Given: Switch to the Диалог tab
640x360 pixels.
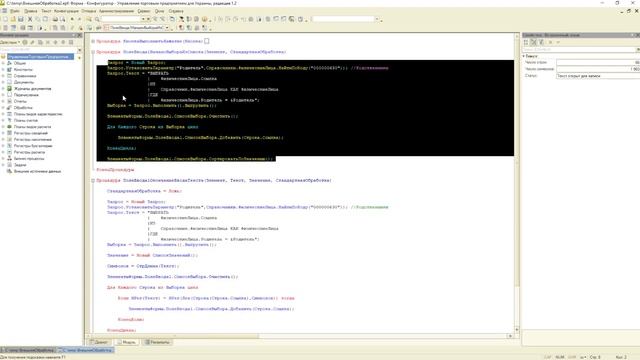Looking at the screenshot, I should pos(99,342).
